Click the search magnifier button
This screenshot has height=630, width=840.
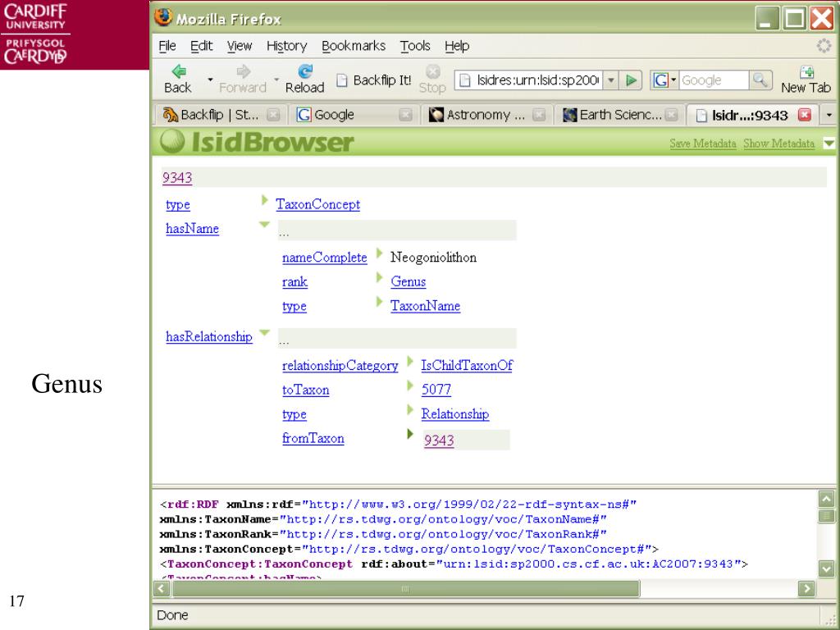(x=760, y=80)
